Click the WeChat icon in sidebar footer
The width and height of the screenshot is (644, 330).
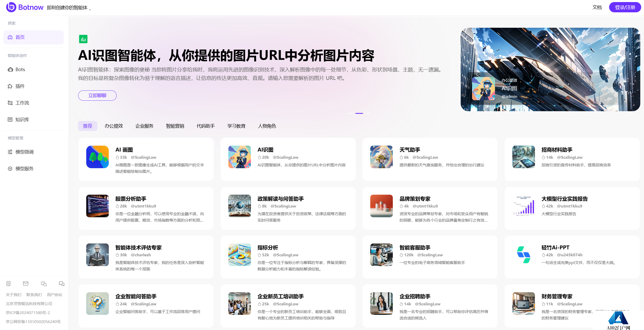(x=44, y=284)
